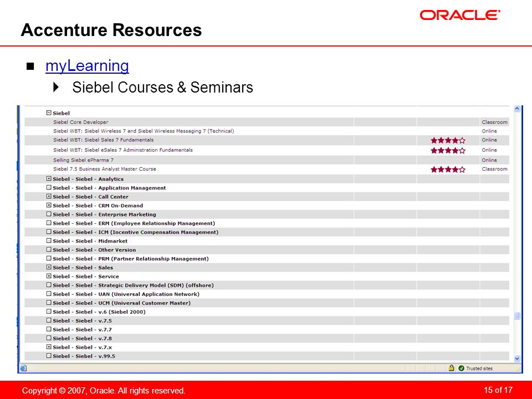Click Online label in Selling Siebel ePharma row
This screenshot has height=399, width=532.
point(489,160)
